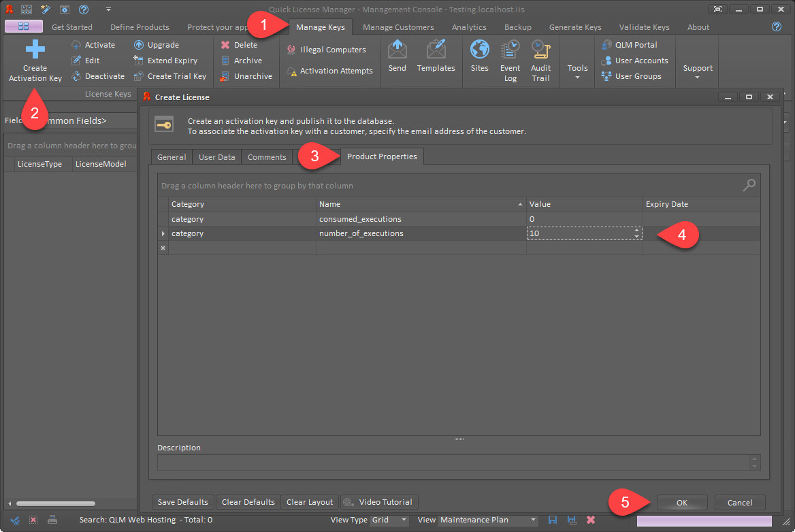This screenshot has width=795, height=532.
Task: Click the Unarchive icon in the ribbon
Action: 225,76
